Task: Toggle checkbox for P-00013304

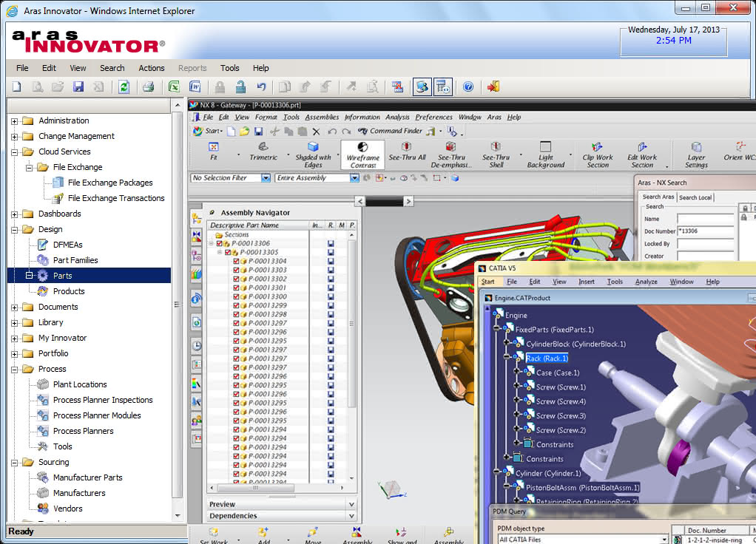Action: [236, 261]
